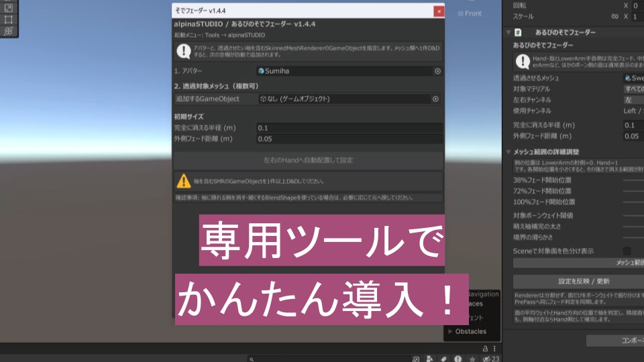Click the 起動メニュー: Tools → alpinaSTUDIO text
This screenshot has height=362, width=644.
[x=219, y=35]
